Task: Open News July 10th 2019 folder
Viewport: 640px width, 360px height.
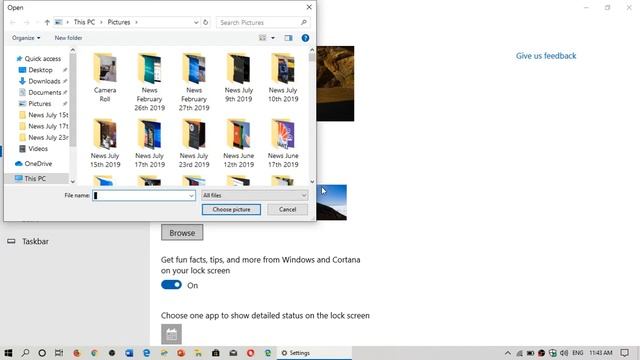Action: [x=283, y=78]
